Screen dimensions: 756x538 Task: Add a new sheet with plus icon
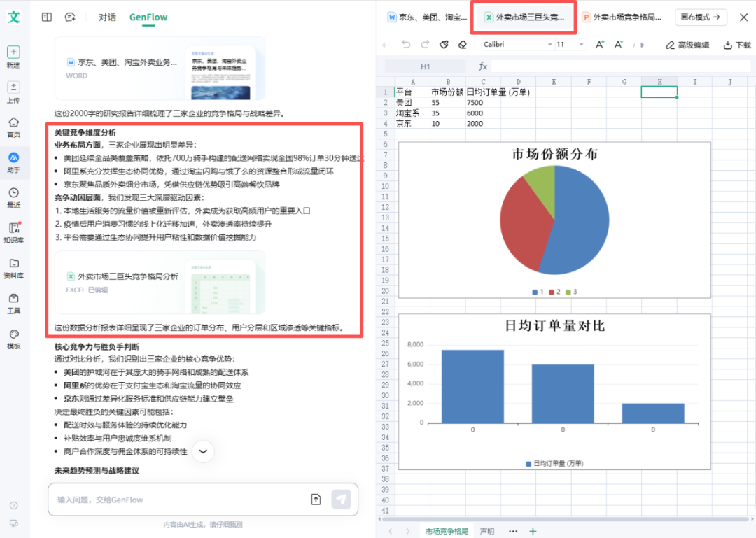(533, 531)
